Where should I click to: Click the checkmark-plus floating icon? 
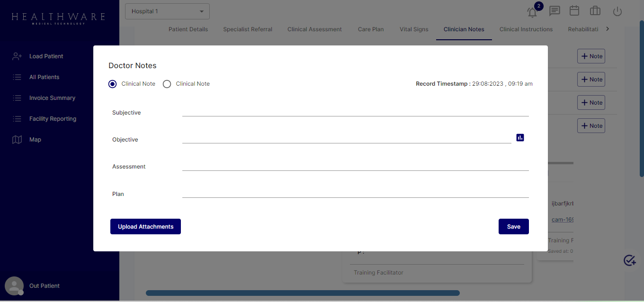(629, 260)
